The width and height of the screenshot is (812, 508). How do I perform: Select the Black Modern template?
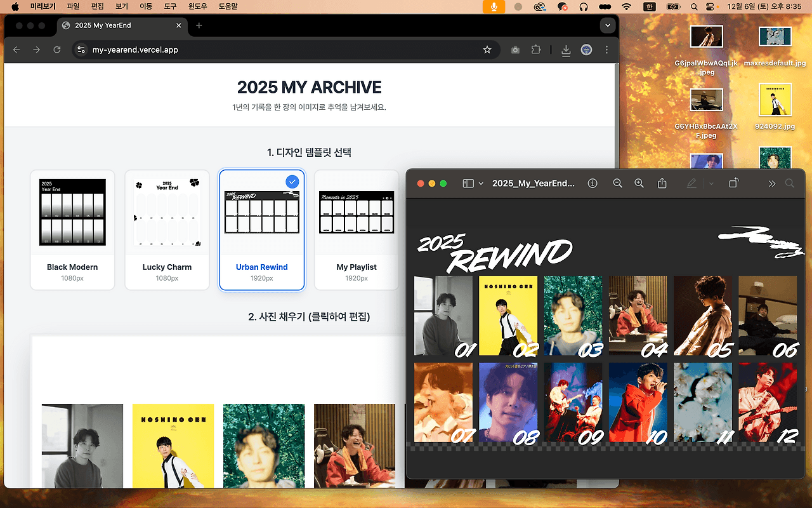pyautogui.click(x=72, y=229)
